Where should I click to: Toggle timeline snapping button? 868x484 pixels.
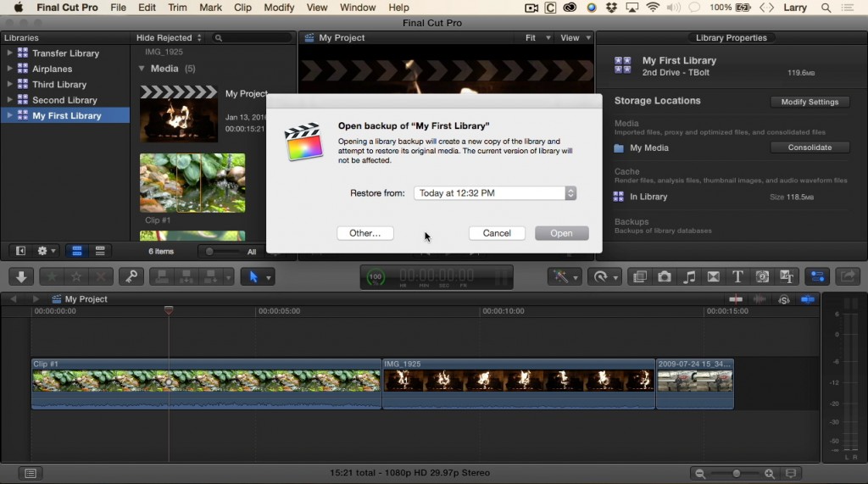tap(808, 299)
